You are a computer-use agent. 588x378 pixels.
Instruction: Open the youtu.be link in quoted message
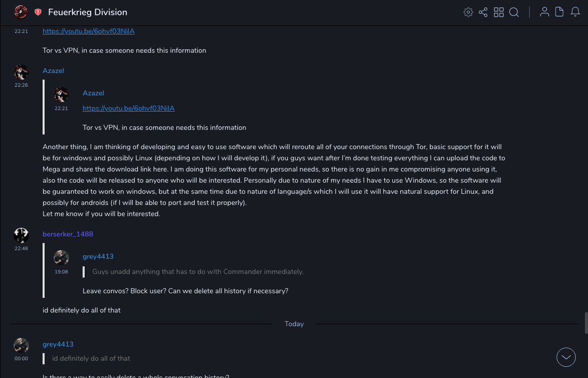coord(129,108)
